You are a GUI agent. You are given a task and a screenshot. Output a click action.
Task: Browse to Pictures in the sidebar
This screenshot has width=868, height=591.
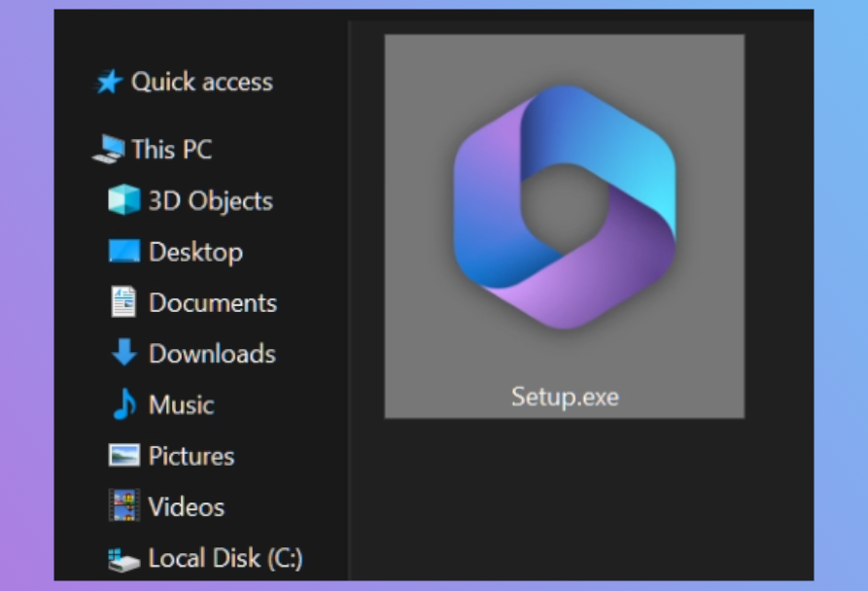tap(192, 455)
